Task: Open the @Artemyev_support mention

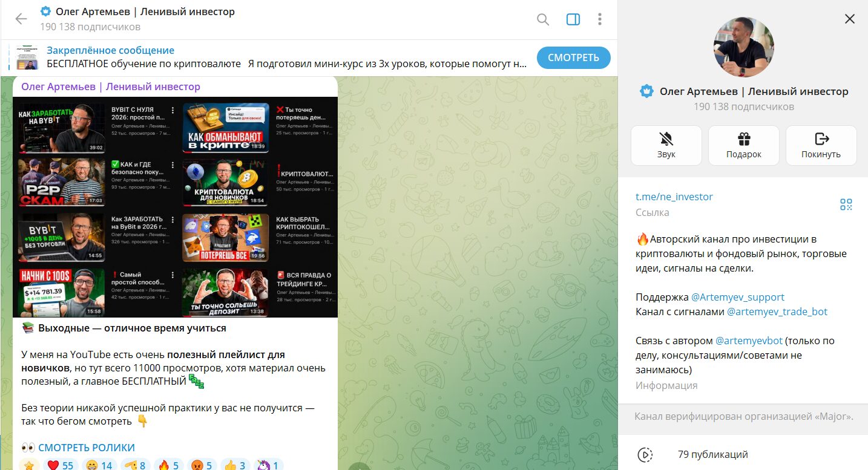Action: coord(737,297)
